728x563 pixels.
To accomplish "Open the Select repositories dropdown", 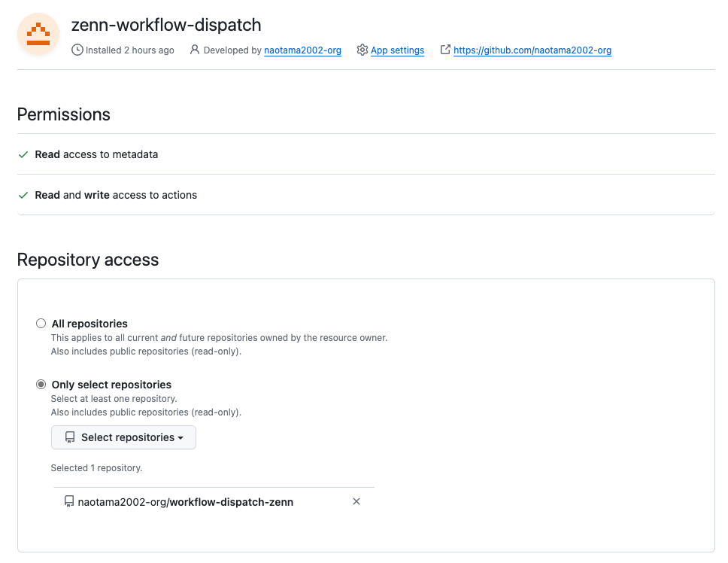I will (123, 437).
